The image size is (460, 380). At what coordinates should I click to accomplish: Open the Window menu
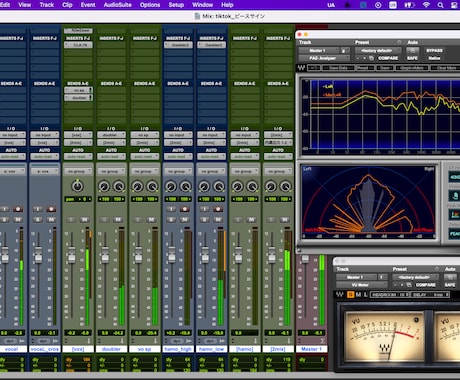pos(202,5)
